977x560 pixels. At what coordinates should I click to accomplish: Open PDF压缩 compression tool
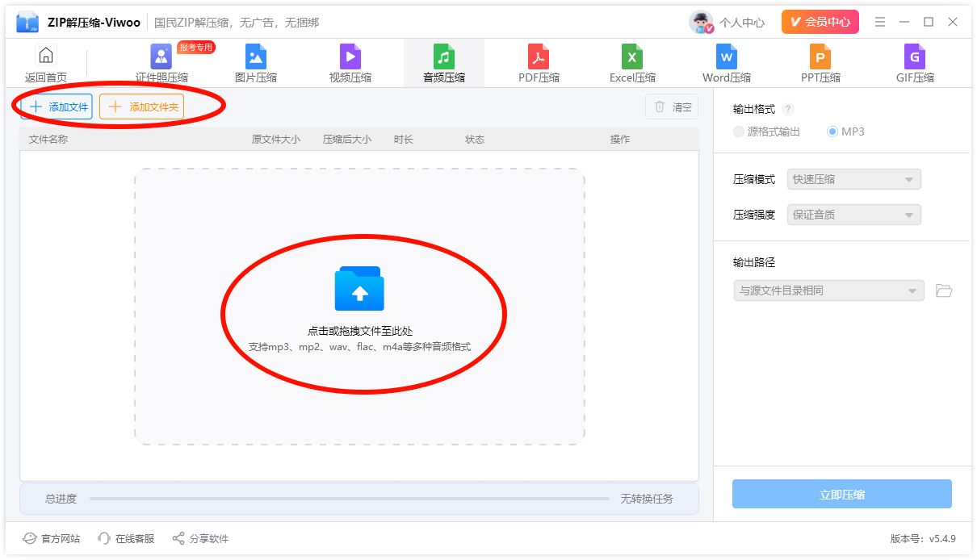(x=539, y=64)
